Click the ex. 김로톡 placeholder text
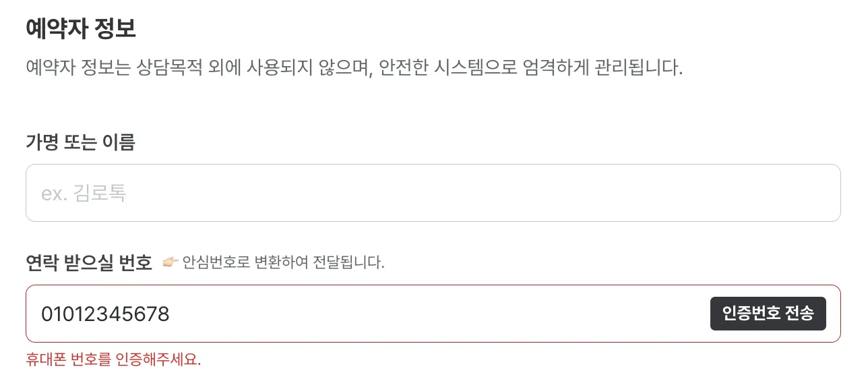Screen dimensions: 868x375 click(84, 194)
